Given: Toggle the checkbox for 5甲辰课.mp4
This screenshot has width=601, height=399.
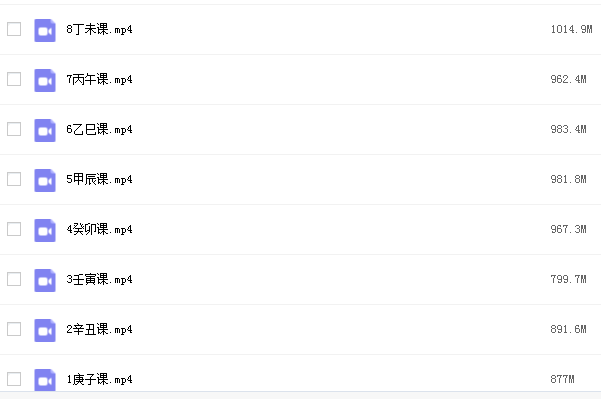Looking at the screenshot, I should 14,179.
